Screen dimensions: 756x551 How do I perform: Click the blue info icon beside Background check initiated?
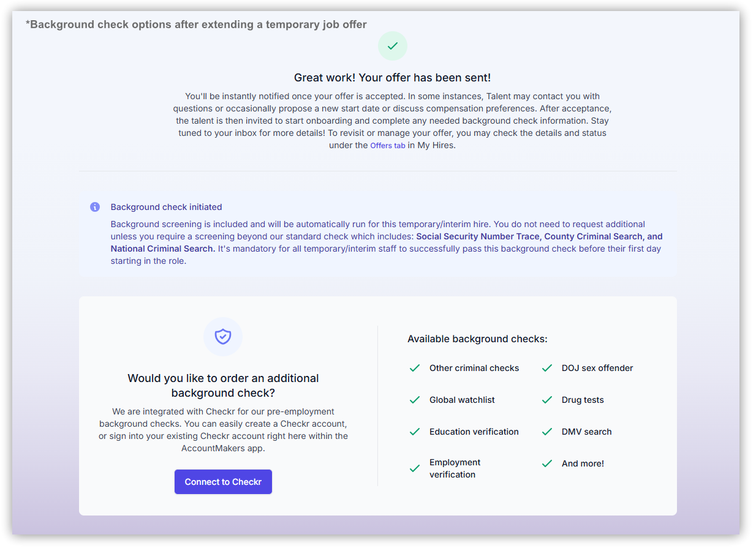pyautogui.click(x=95, y=207)
